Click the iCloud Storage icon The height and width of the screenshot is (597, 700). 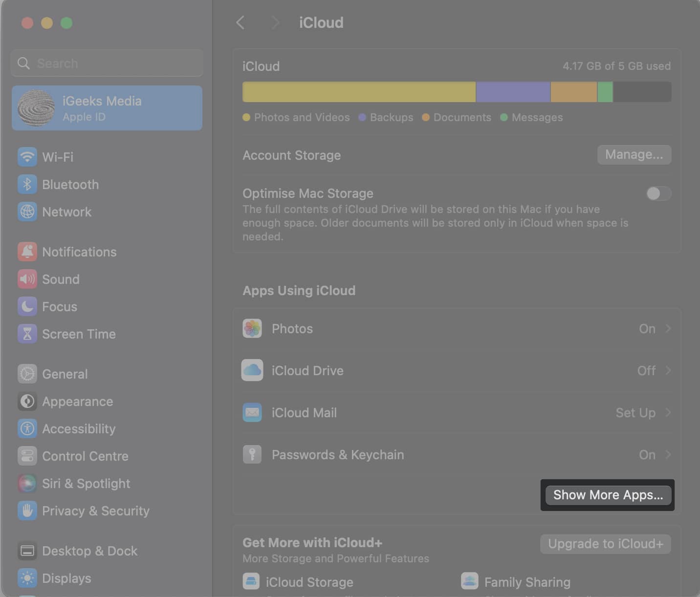[x=251, y=581]
